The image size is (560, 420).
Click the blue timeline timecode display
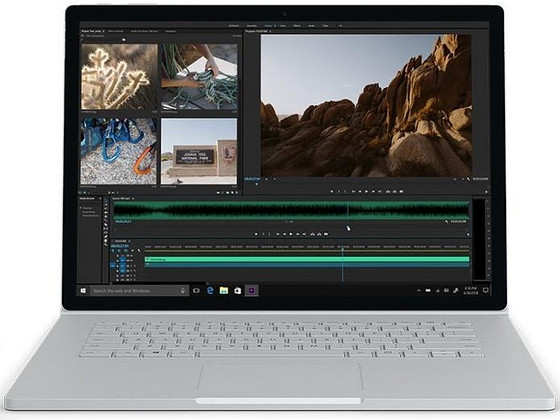click(120, 246)
